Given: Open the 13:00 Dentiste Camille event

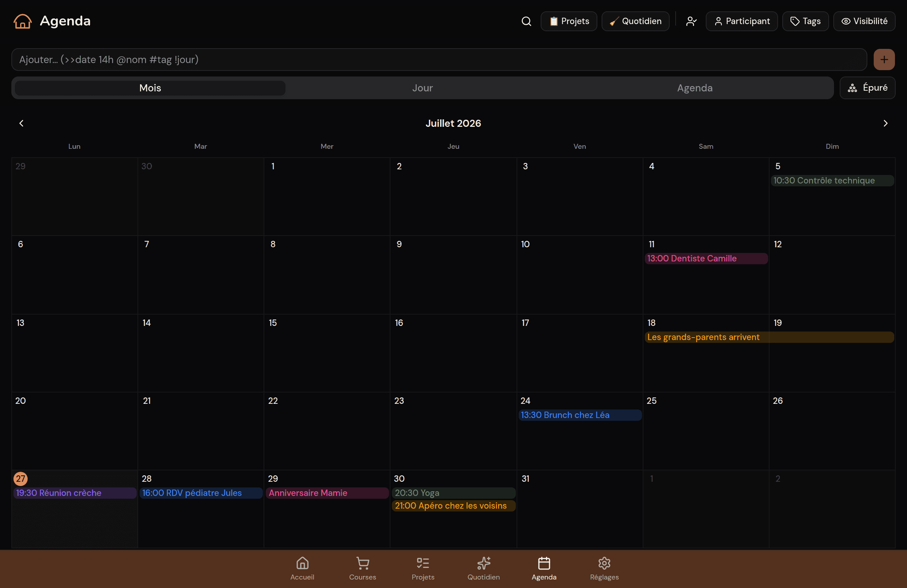Looking at the screenshot, I should [706, 258].
